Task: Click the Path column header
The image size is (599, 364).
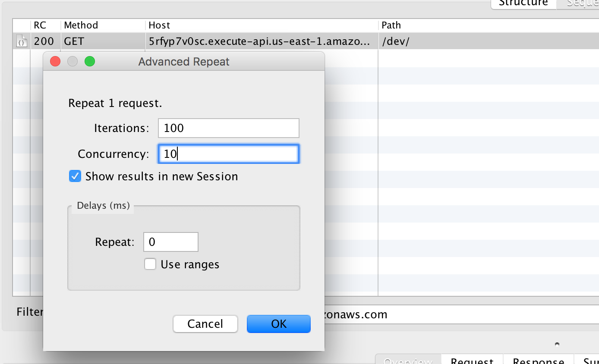Action: (391, 25)
